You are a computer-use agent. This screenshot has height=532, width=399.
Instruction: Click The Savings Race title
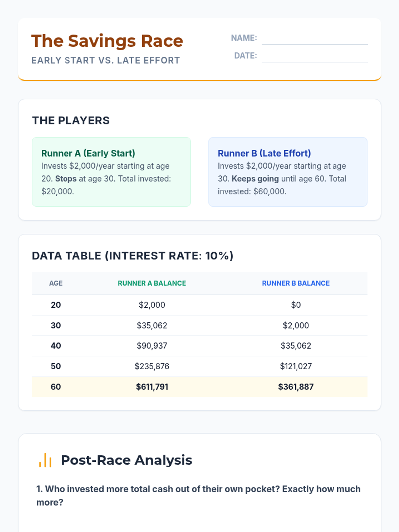[107, 41]
